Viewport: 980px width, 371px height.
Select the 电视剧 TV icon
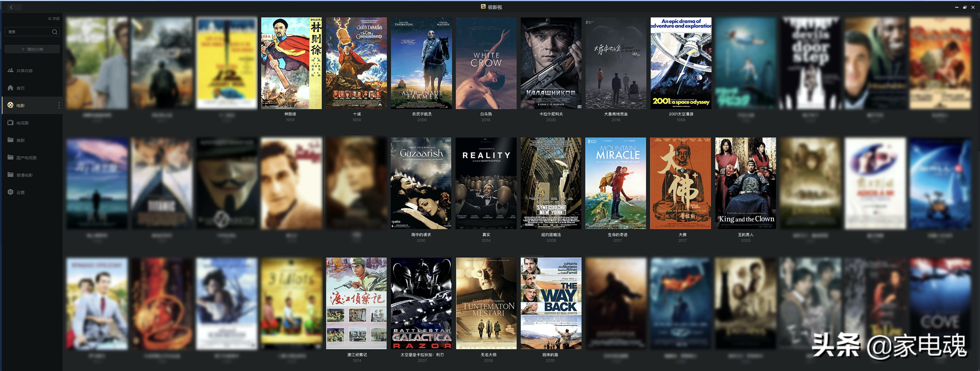point(11,123)
